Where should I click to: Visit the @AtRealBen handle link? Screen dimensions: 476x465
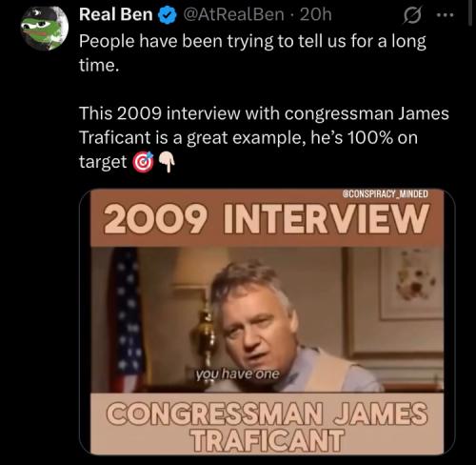[x=233, y=15]
